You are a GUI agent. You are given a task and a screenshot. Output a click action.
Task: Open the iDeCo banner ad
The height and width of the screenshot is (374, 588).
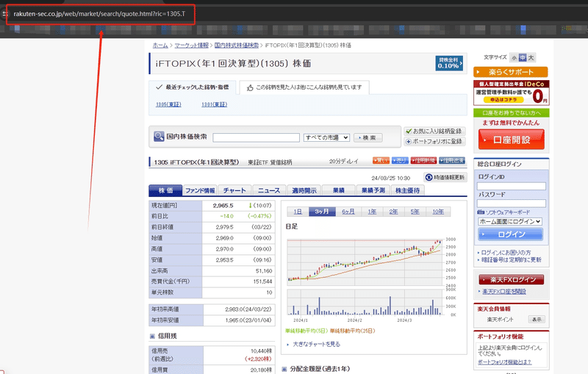pos(511,93)
